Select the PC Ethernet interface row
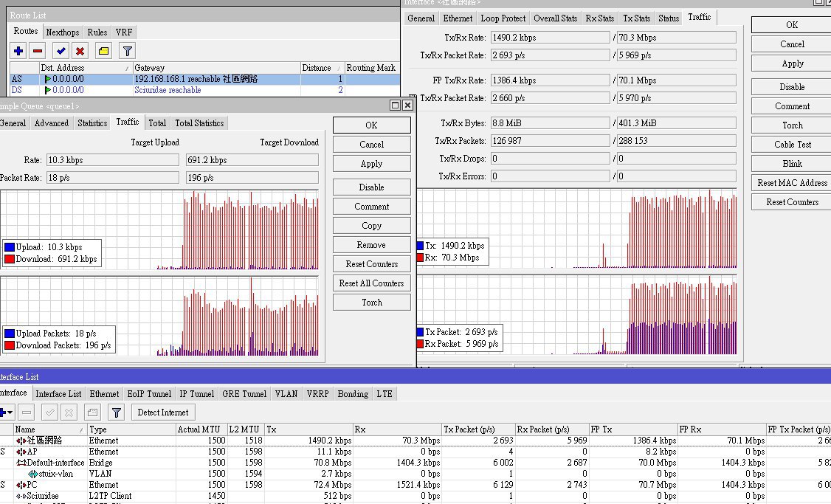 415,485
